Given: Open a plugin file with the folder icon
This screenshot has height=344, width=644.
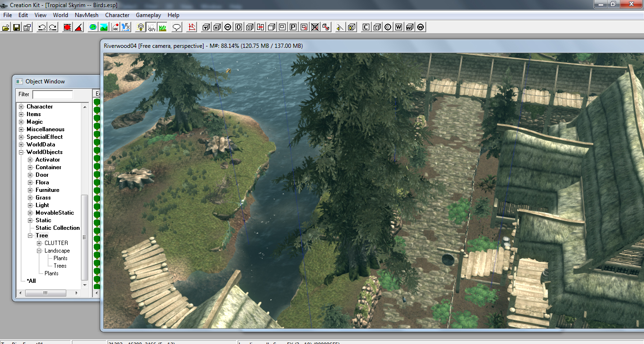Looking at the screenshot, I should click(6, 27).
